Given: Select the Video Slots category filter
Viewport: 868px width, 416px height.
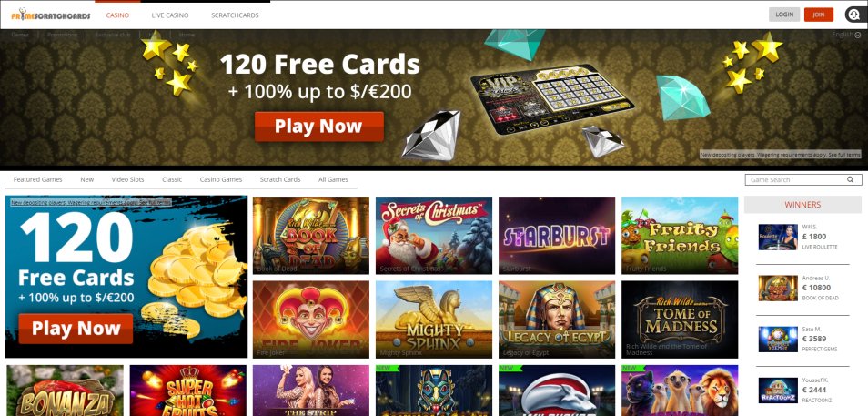Looking at the screenshot, I should click(x=127, y=179).
